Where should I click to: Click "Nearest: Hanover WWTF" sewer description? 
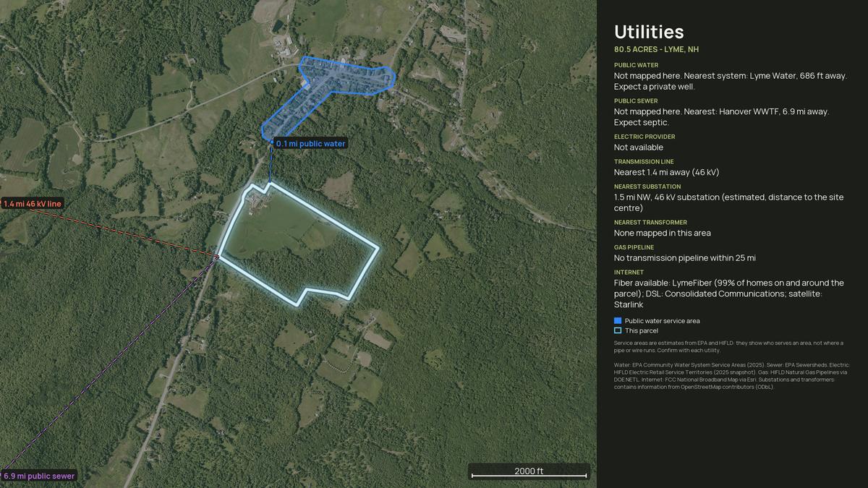tap(722, 117)
